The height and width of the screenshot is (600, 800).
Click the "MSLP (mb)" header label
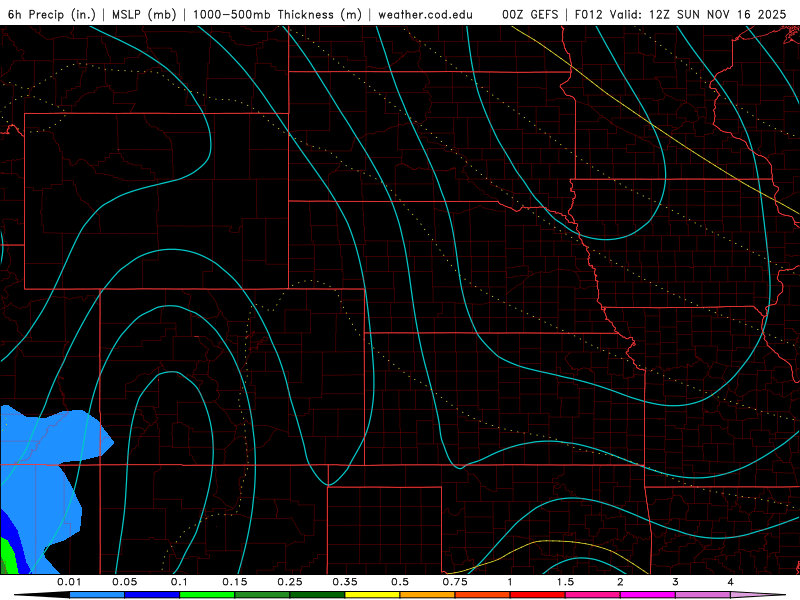pos(144,14)
